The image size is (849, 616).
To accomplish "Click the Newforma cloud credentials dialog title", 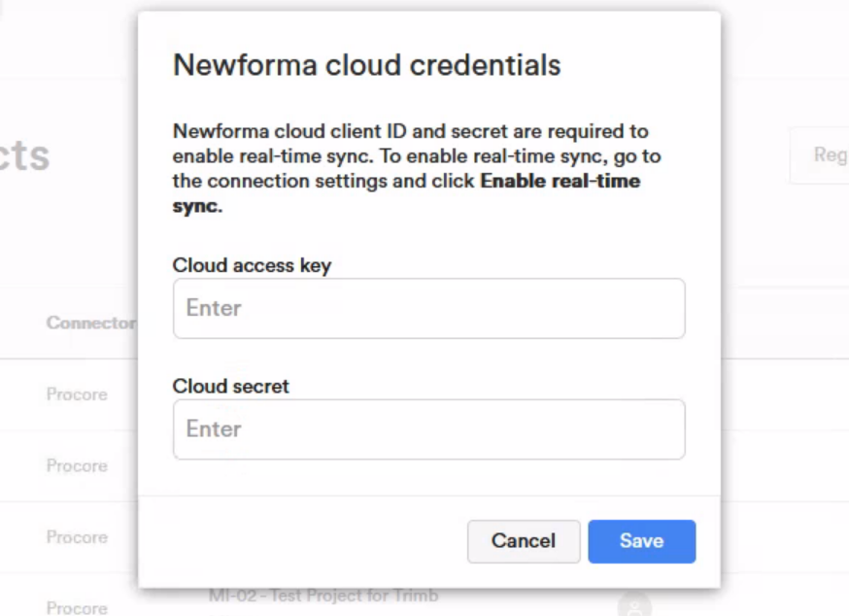I will point(366,65).
